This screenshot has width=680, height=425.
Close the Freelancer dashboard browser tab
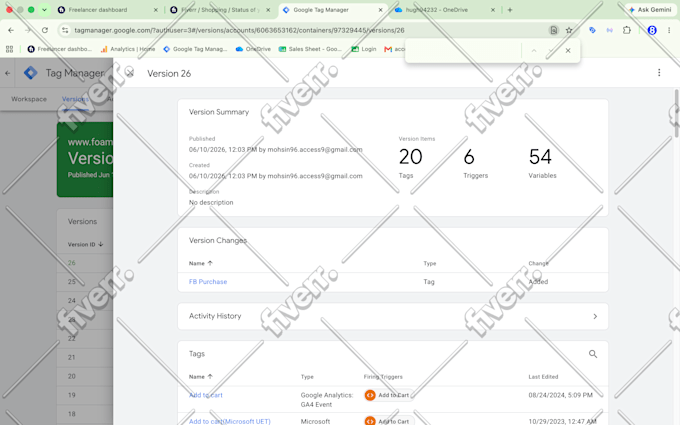pyautogui.click(x=156, y=10)
